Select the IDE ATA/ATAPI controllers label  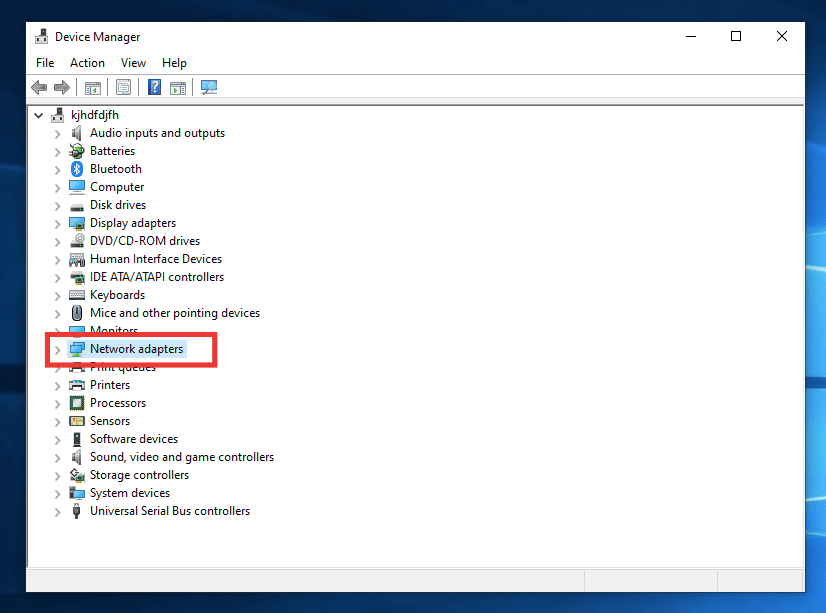click(x=156, y=277)
